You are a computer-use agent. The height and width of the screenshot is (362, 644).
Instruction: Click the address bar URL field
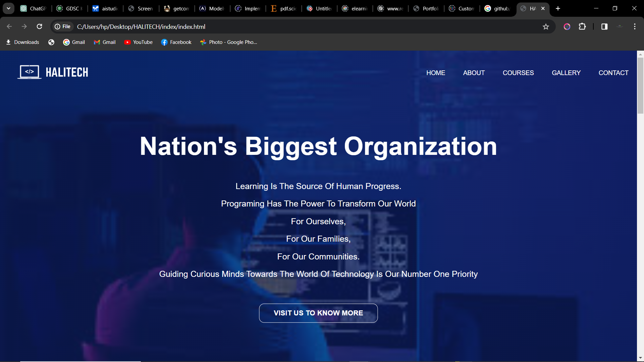coord(268,26)
